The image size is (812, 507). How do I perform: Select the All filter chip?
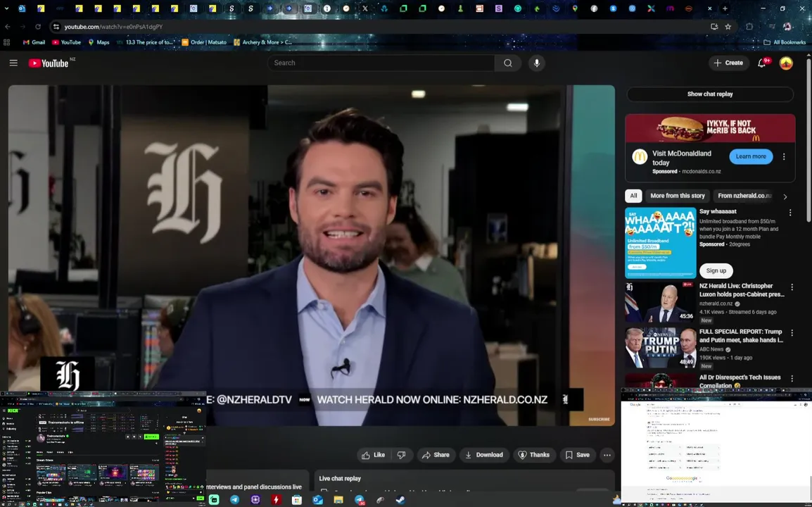point(633,196)
